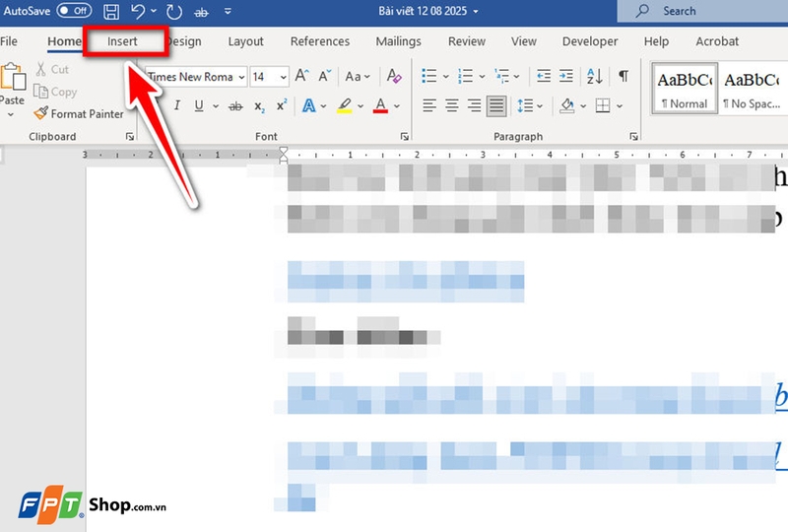Decrease font size with the shrink icon
The image size is (788, 532).
325,76
